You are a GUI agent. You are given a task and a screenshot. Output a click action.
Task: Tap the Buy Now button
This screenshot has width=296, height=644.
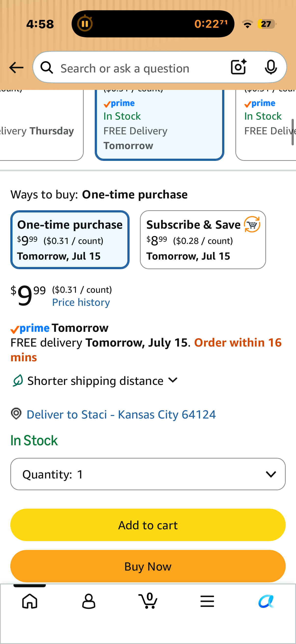click(x=148, y=566)
